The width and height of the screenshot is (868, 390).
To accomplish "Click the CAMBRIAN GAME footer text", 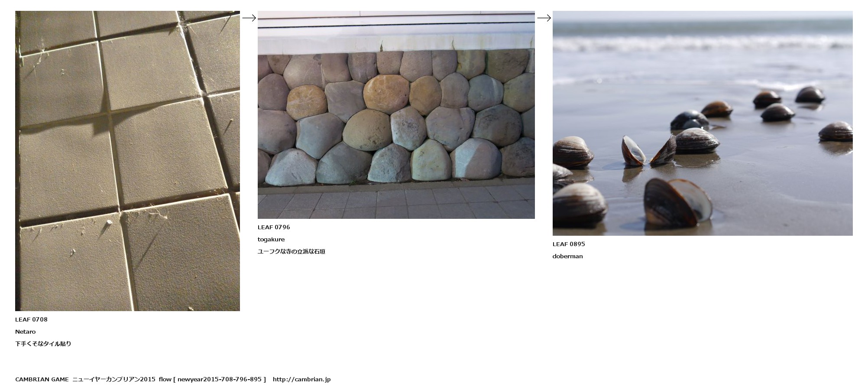I will tap(42, 379).
